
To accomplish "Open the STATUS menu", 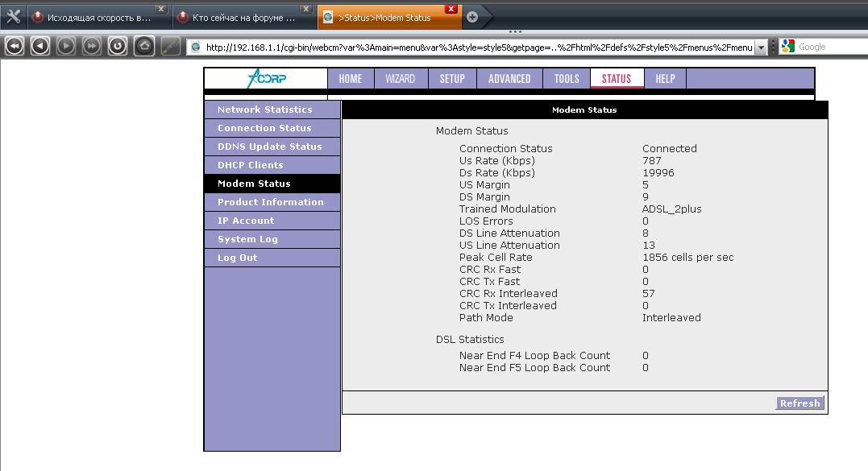I will tap(617, 79).
